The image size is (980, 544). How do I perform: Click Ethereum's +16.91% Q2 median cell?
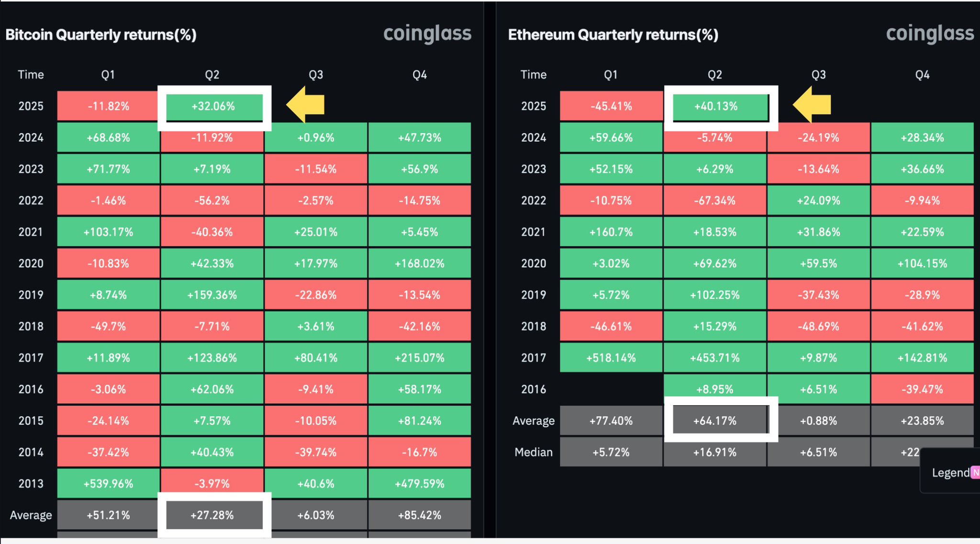[x=715, y=452]
